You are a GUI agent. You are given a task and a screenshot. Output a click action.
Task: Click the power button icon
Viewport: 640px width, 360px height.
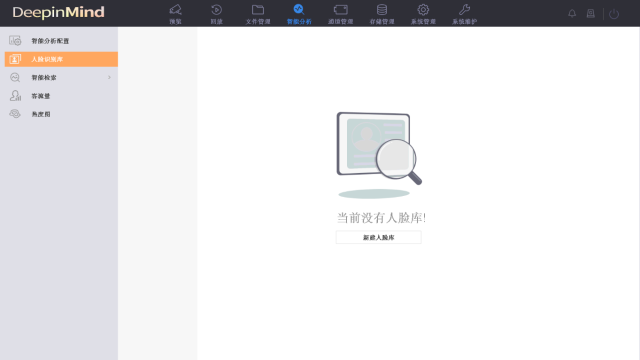coord(614,14)
